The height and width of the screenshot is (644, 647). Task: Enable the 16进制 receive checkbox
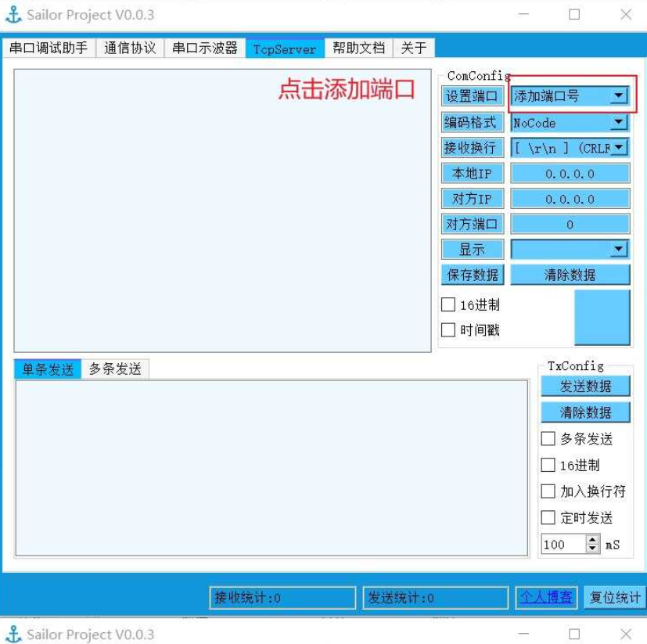[x=448, y=304]
